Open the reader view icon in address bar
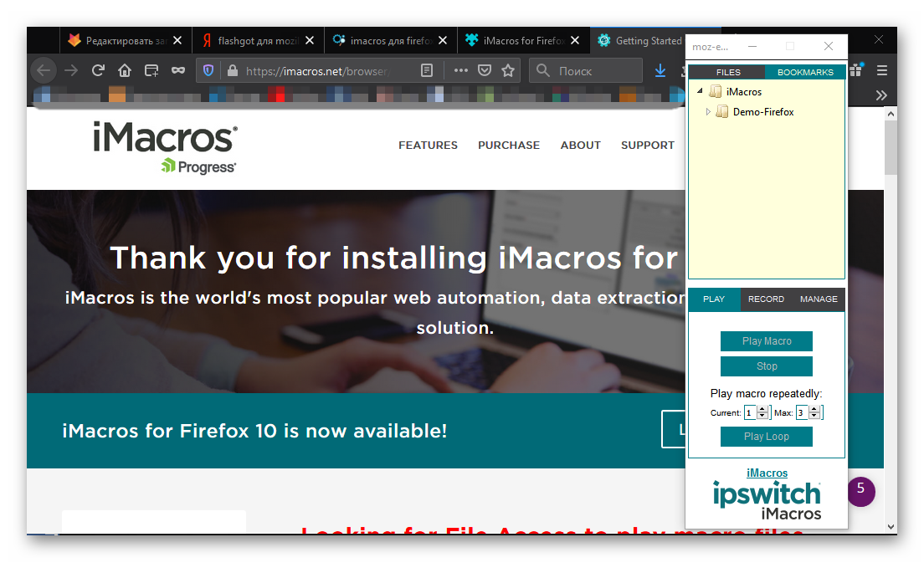The width and height of the screenshot is (924, 578). [x=427, y=71]
